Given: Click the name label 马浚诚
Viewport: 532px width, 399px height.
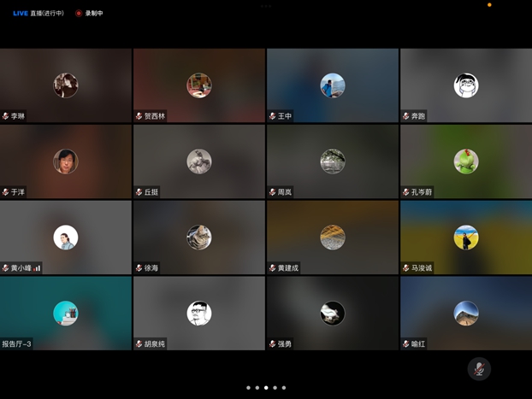Looking at the screenshot, I should [422, 268].
